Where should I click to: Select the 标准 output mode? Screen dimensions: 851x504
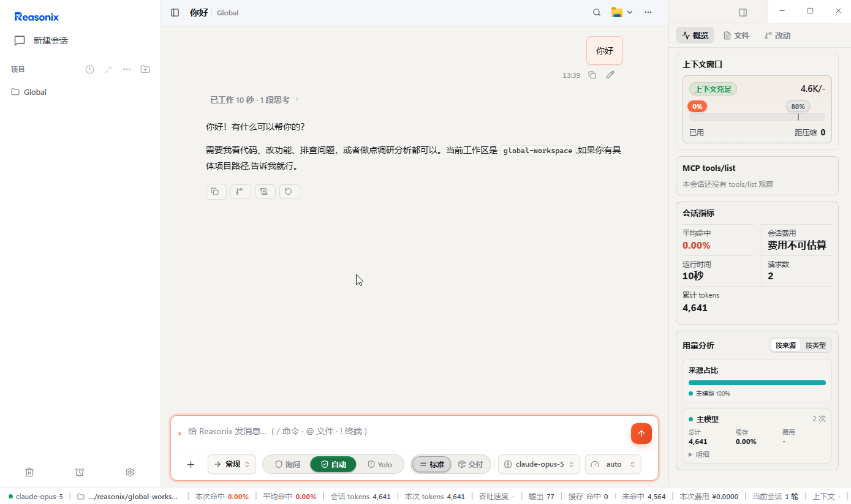point(432,464)
